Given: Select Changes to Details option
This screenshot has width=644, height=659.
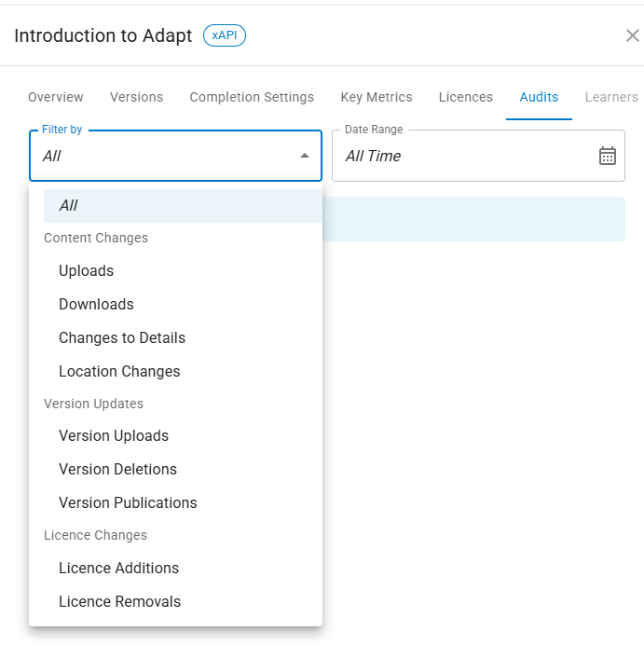Looking at the screenshot, I should pos(122,338).
